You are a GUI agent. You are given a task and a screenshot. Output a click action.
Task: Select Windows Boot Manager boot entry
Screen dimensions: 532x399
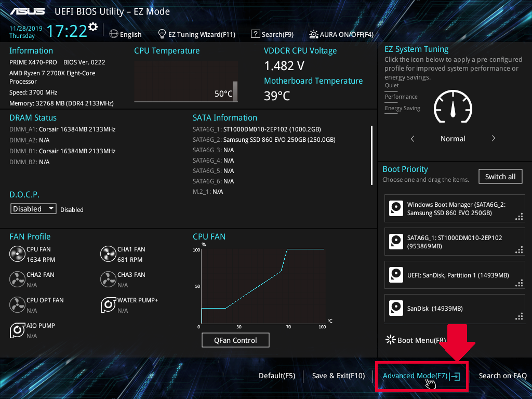click(455, 208)
